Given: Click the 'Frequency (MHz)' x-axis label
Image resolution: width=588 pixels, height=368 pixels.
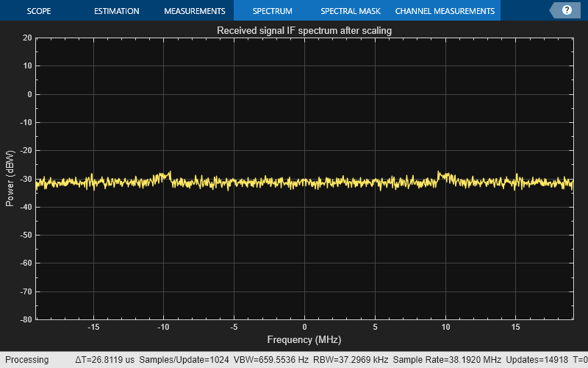Looking at the screenshot, I should (x=304, y=340).
